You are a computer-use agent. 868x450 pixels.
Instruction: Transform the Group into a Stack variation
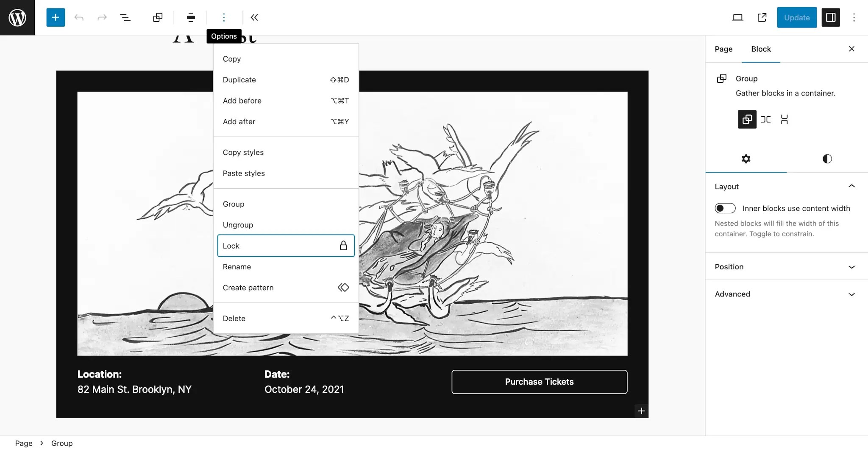(x=785, y=119)
